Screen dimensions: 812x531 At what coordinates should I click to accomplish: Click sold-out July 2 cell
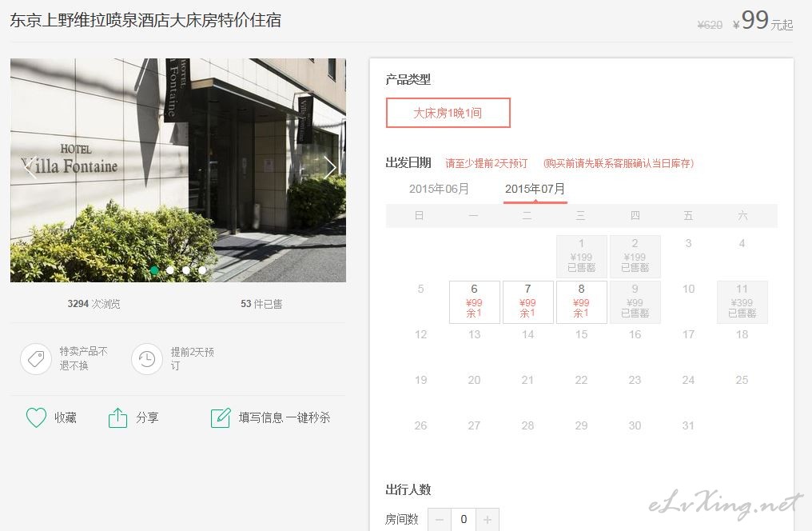pos(635,257)
